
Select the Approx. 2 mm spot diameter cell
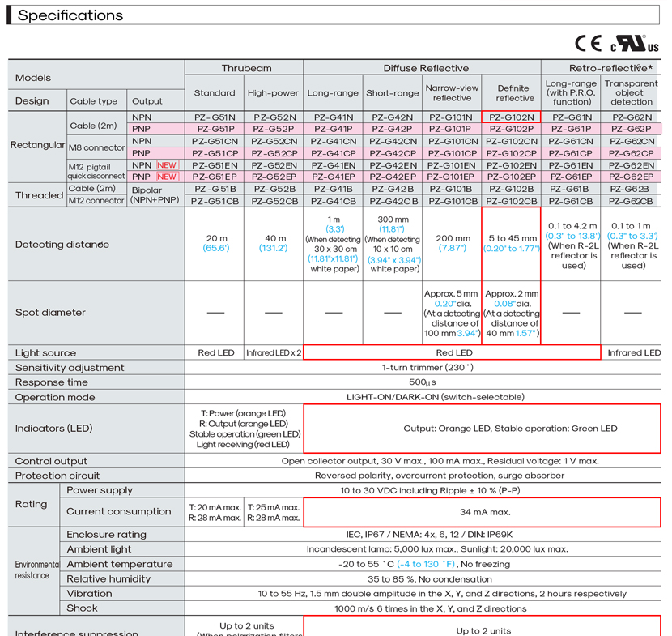(511, 313)
